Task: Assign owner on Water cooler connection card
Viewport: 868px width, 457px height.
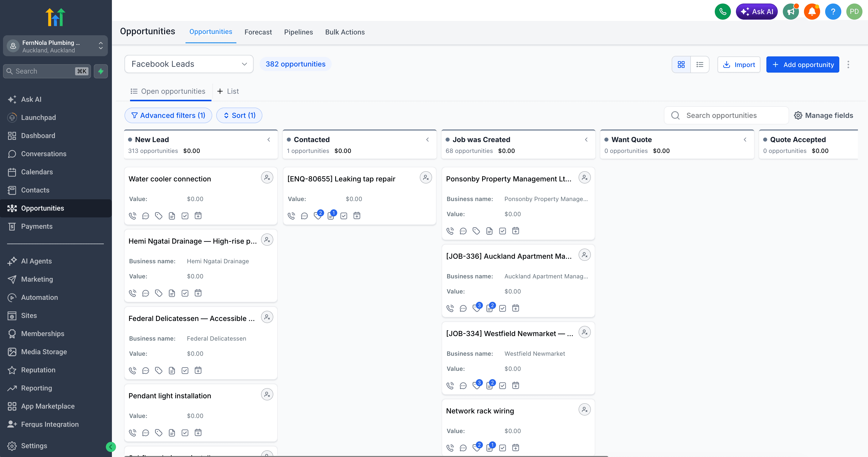Action: click(267, 177)
